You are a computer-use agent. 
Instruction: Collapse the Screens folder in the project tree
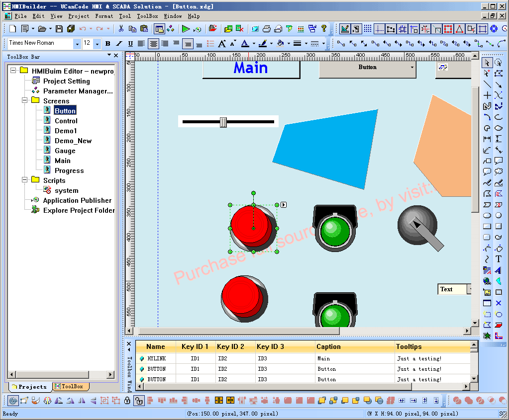click(23, 101)
